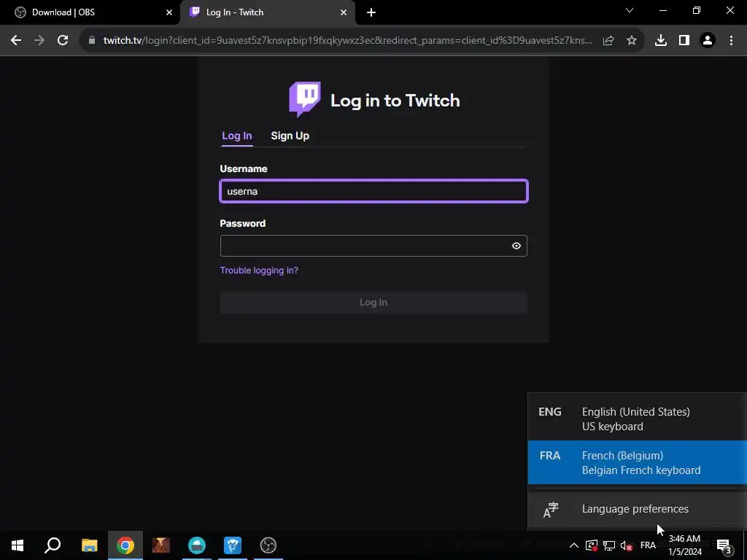Select the Log In - Twitch browser tab
The height and width of the screenshot is (560, 747).
[268, 12]
